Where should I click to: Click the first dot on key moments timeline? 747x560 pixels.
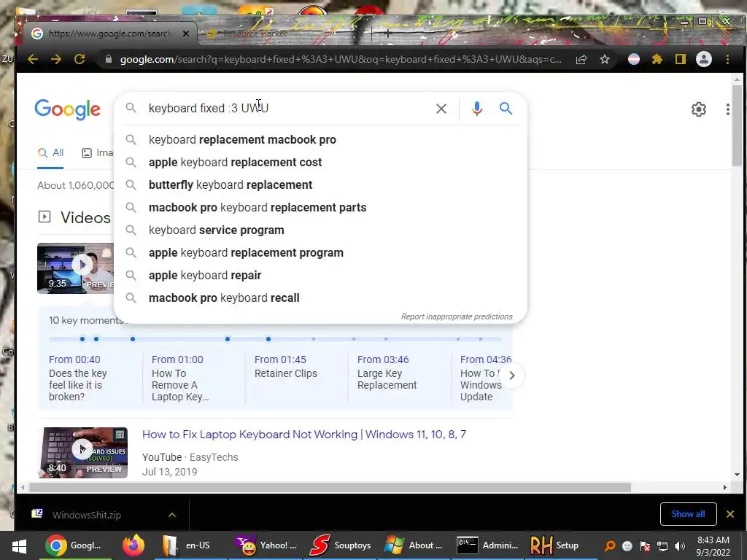pyautogui.click(x=82, y=339)
